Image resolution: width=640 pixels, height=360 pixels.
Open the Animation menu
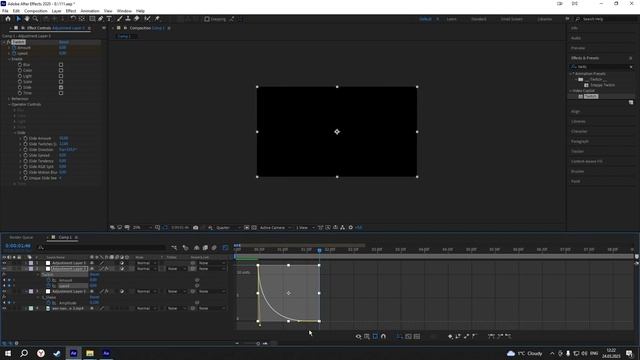(x=90, y=11)
